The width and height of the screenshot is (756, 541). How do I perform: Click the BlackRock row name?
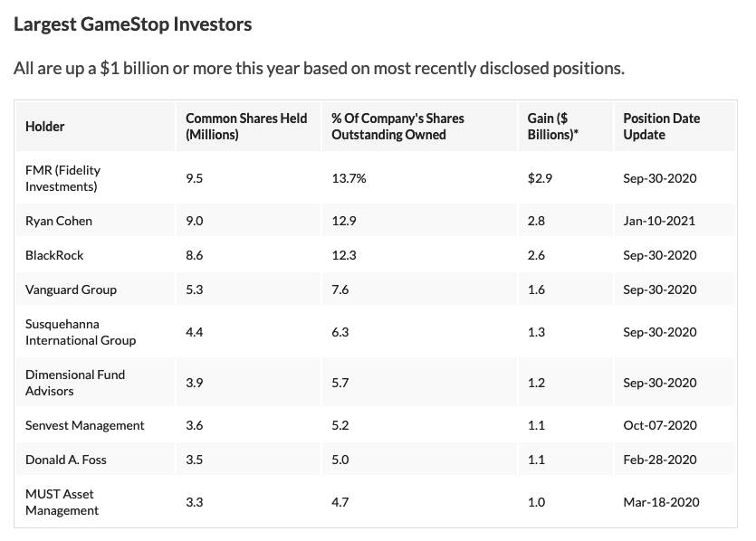pos(54,255)
